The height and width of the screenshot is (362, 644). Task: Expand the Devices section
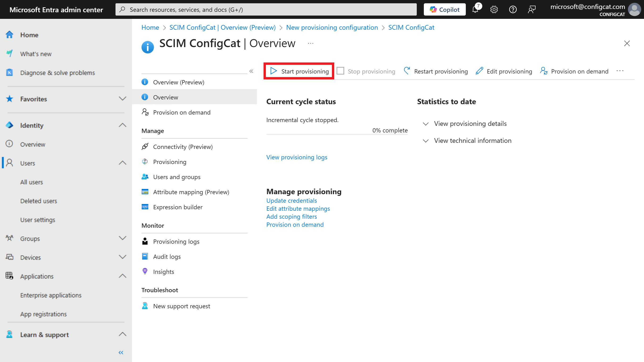pyautogui.click(x=123, y=257)
